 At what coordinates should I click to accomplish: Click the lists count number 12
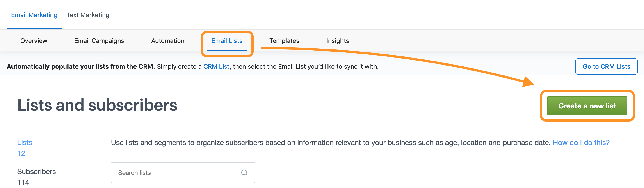click(21, 153)
